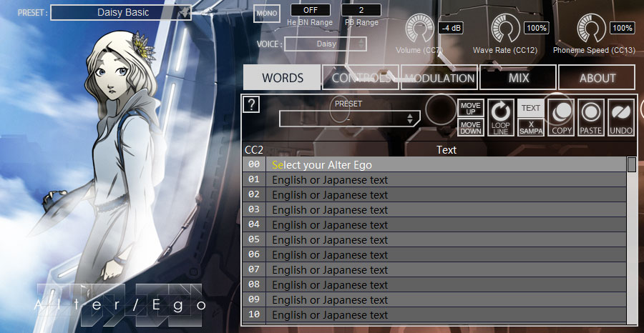Click the Undo icon button
644x333 pixels.
[x=621, y=117]
